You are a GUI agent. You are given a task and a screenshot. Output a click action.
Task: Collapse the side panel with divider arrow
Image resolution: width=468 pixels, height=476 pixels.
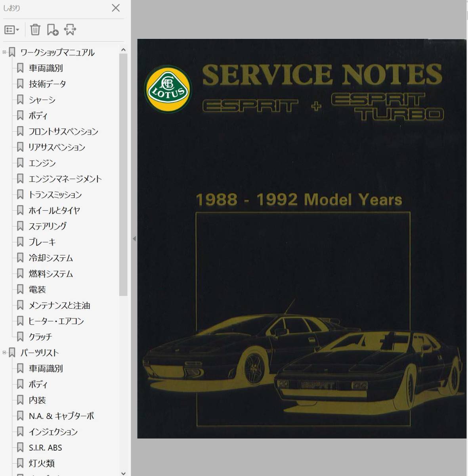click(x=134, y=239)
